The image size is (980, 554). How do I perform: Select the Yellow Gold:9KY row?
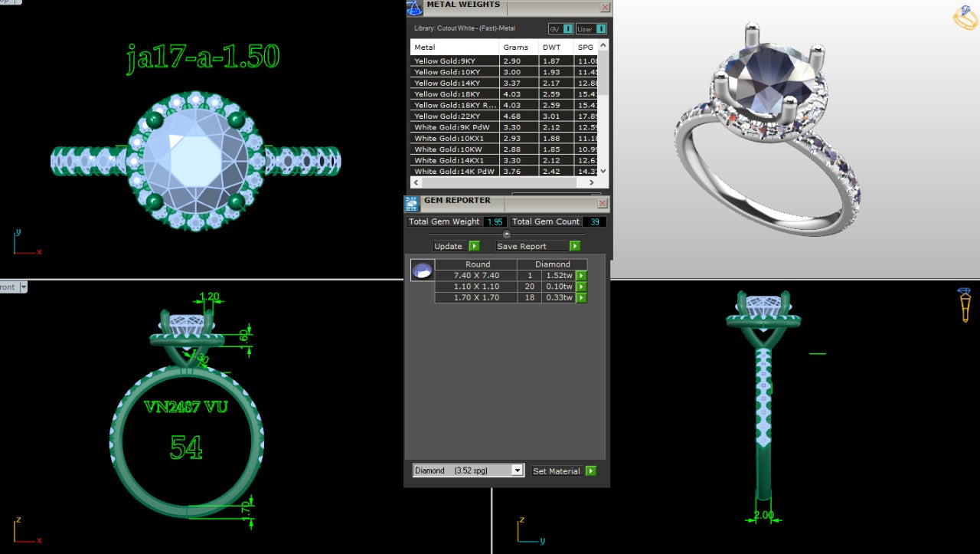click(x=504, y=61)
